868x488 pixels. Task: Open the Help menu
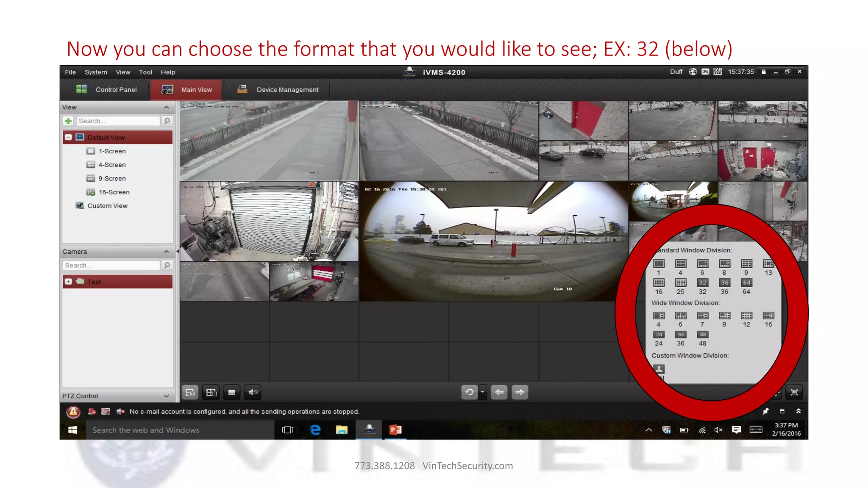click(168, 72)
